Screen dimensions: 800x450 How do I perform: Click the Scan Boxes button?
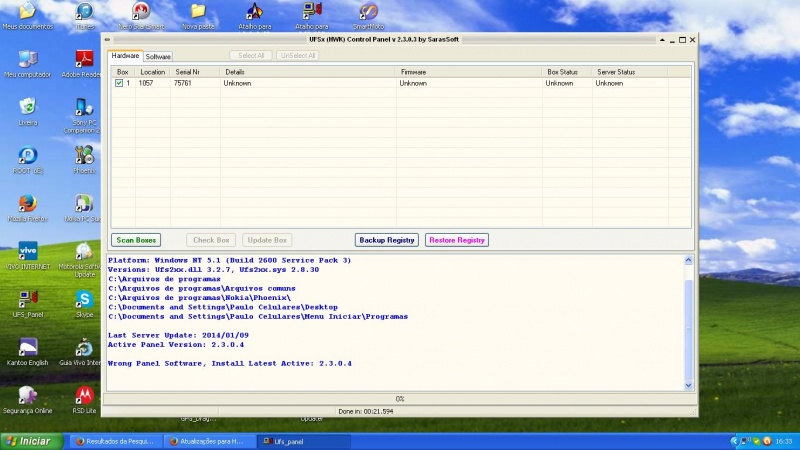point(136,240)
